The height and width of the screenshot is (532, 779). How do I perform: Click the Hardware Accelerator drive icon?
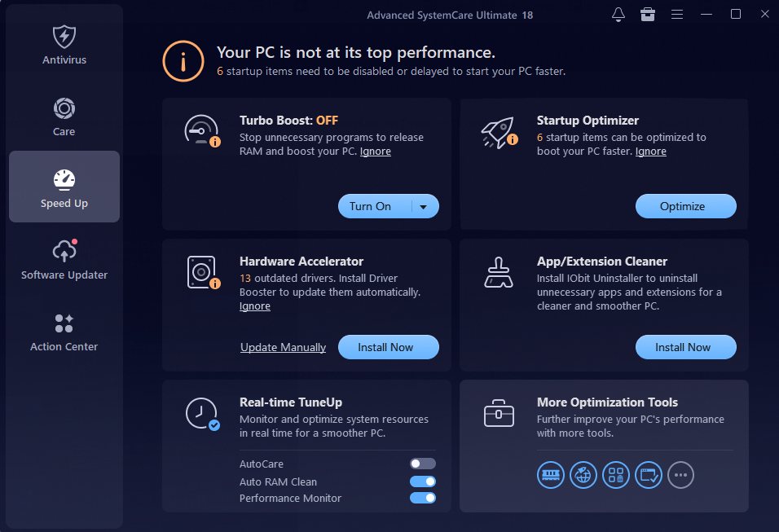pyautogui.click(x=203, y=272)
